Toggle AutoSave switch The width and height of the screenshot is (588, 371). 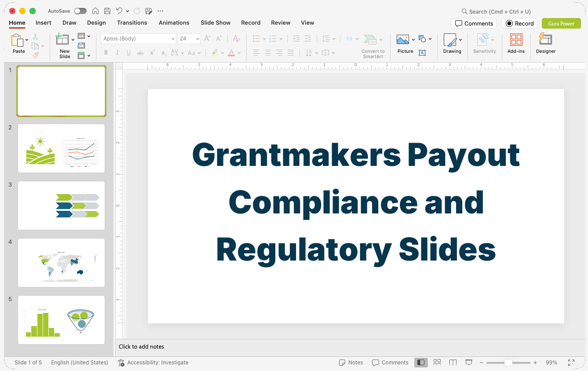pyautogui.click(x=80, y=11)
